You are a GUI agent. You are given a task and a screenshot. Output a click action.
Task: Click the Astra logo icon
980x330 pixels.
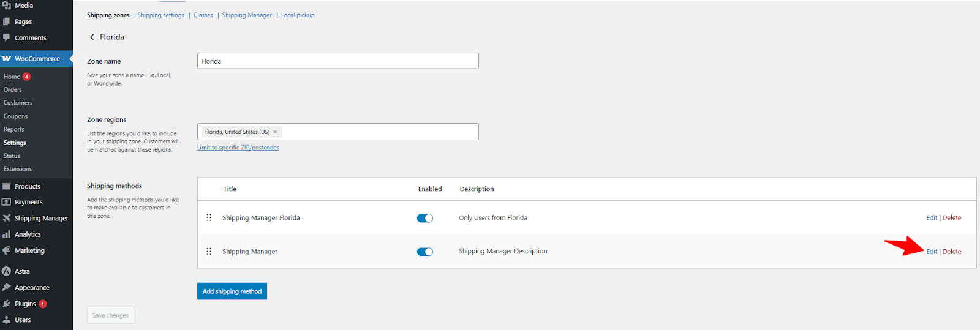pos(7,271)
